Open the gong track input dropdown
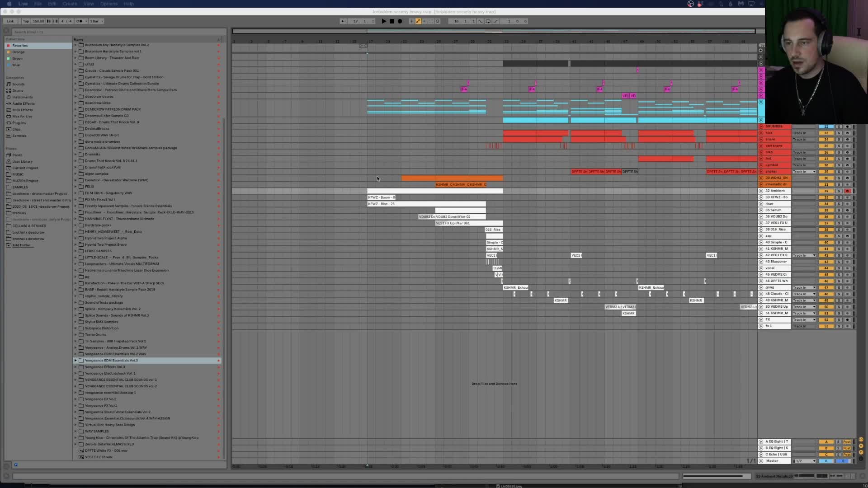The height and width of the screenshot is (488, 868). pyautogui.click(x=804, y=287)
